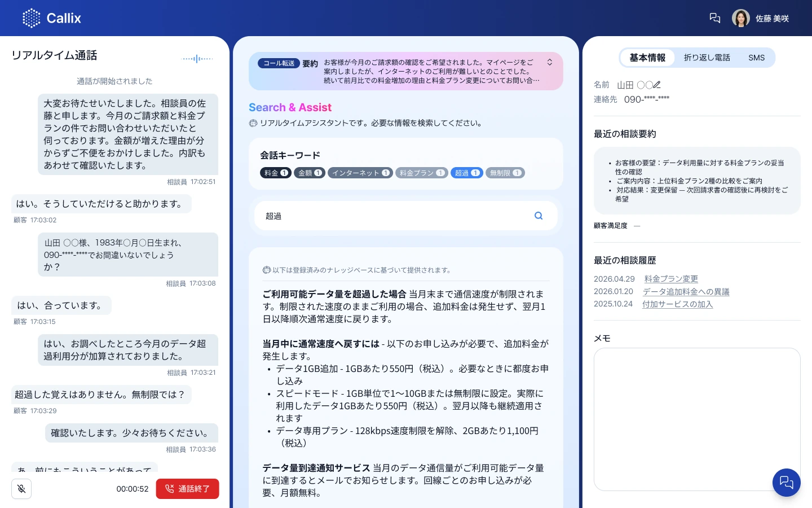Click the リアルタイム通話 panel title
812x508 pixels.
point(54,55)
